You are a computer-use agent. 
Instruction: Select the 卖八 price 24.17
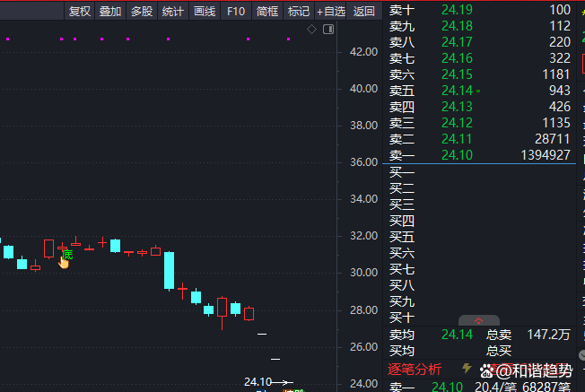pyautogui.click(x=457, y=42)
